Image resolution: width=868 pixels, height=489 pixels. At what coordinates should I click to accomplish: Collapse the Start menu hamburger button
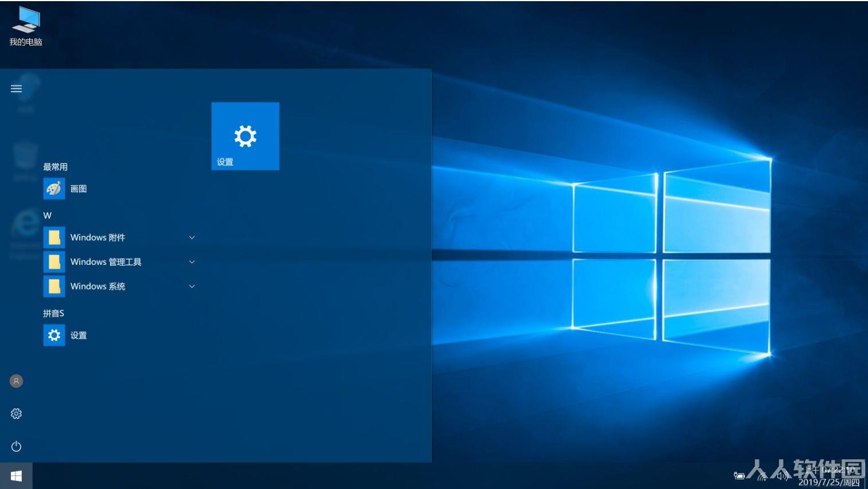click(16, 88)
